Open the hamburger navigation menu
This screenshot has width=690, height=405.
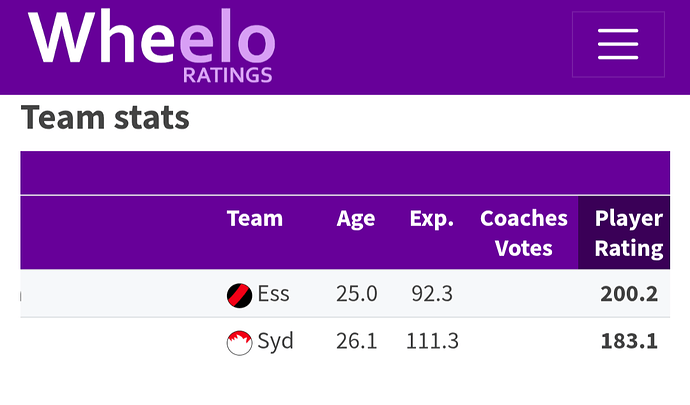[618, 44]
